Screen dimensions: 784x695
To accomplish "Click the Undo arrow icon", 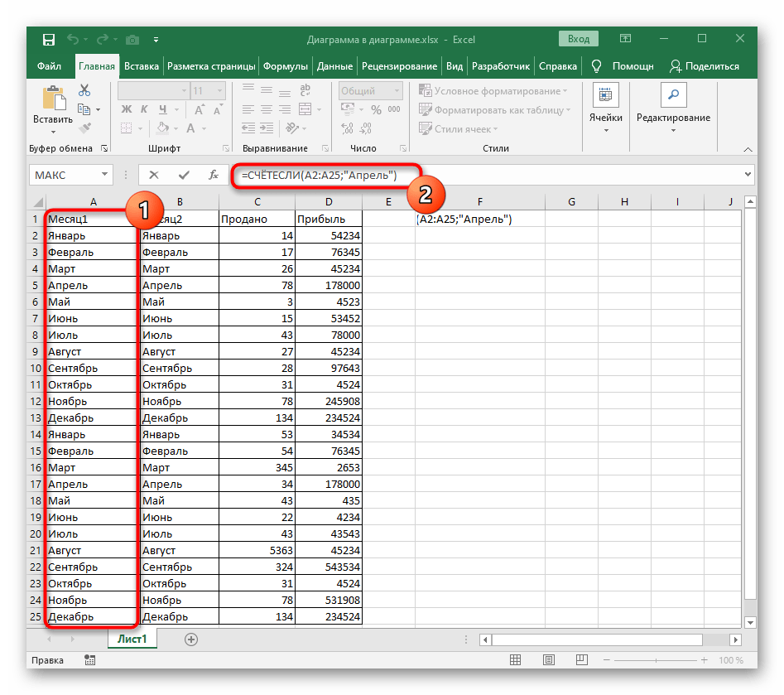I will click(73, 39).
